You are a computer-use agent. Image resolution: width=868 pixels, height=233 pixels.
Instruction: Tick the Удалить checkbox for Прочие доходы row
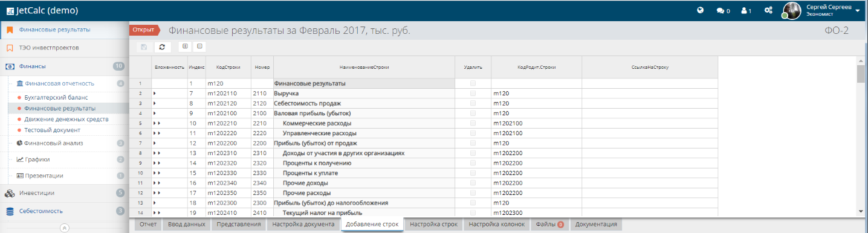click(x=473, y=183)
